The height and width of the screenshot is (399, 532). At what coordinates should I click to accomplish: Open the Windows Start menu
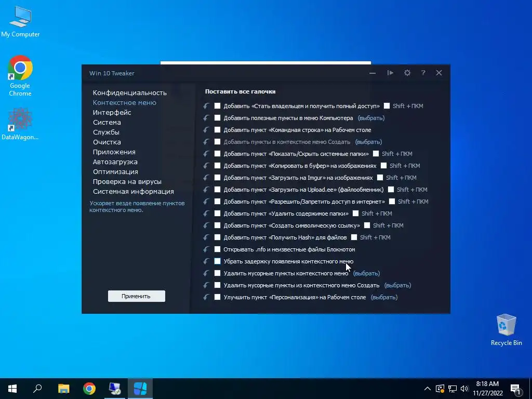(x=12, y=389)
